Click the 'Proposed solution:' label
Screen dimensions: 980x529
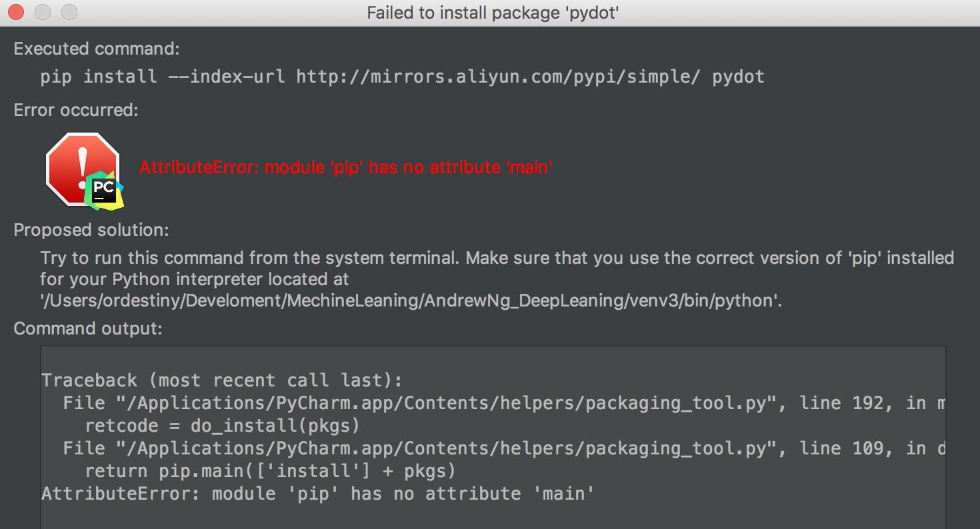(91, 230)
